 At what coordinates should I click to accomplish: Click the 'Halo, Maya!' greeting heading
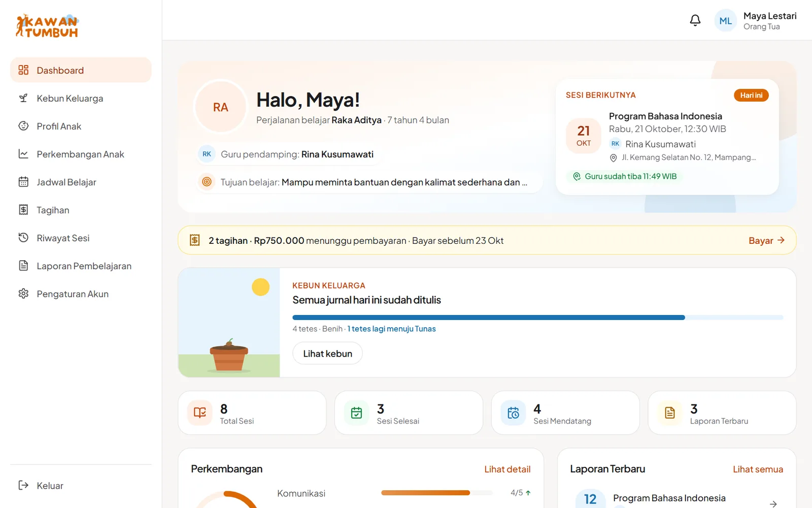pos(308,100)
